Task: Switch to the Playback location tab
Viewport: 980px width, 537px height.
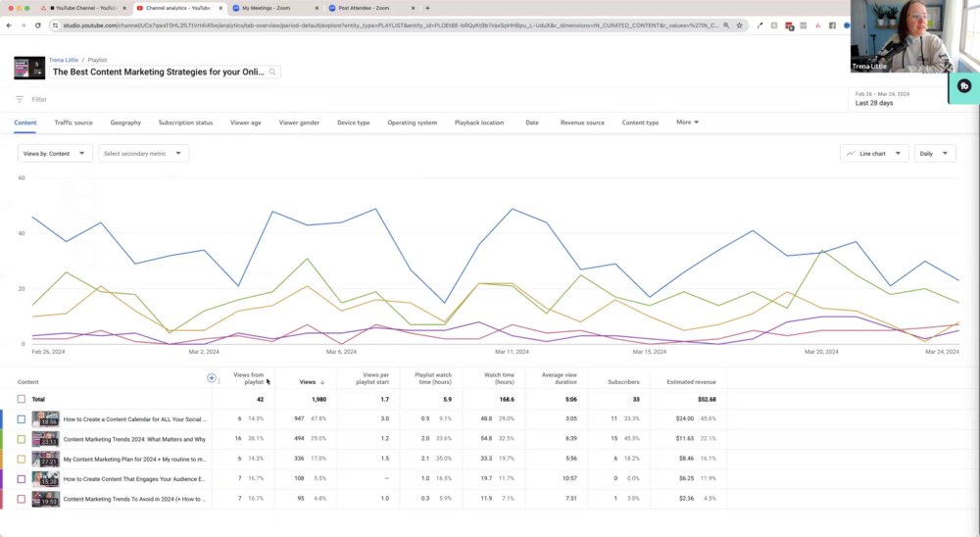Action: [479, 122]
